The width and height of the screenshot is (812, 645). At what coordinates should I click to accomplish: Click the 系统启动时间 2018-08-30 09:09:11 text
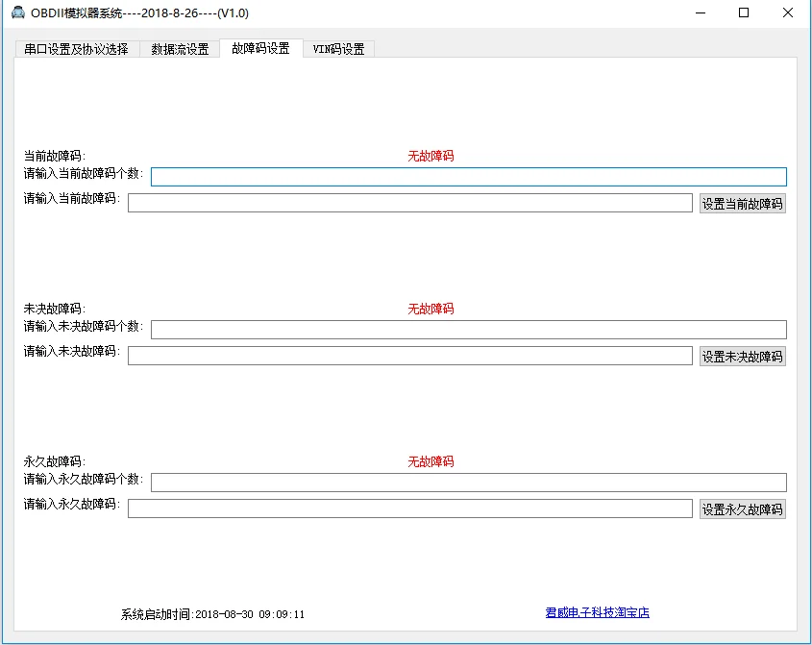[x=212, y=614]
